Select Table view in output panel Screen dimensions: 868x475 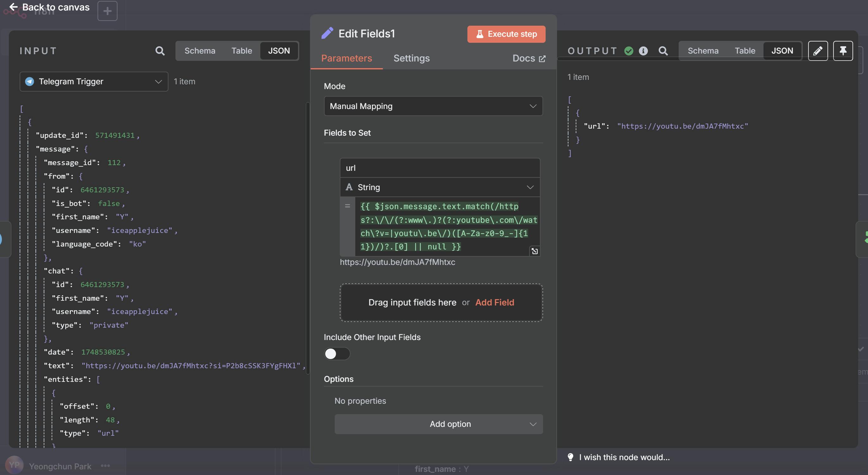pyautogui.click(x=745, y=51)
